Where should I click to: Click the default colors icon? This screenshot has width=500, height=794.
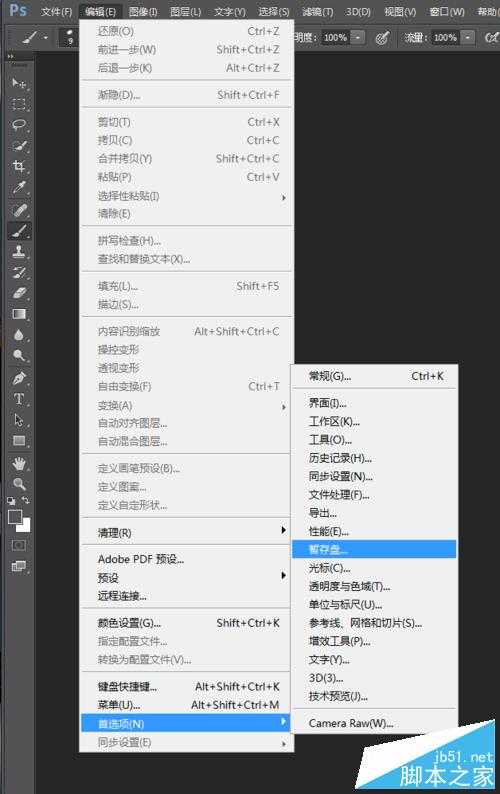pos(11,501)
